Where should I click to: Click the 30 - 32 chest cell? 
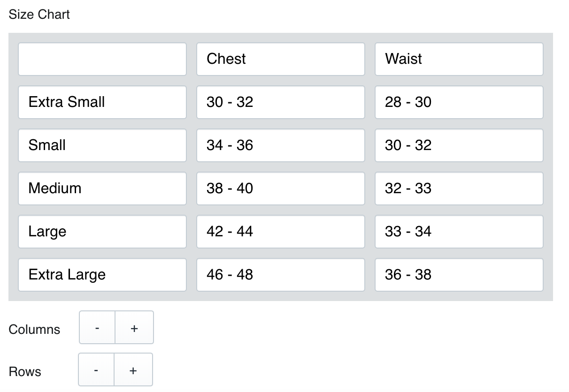[281, 102]
